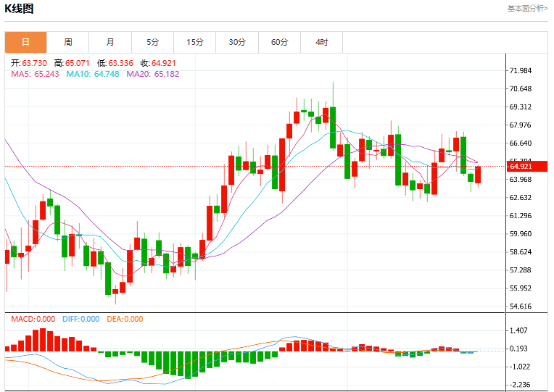
Task: Click the 71.984 price axis label
Action: 521,70
